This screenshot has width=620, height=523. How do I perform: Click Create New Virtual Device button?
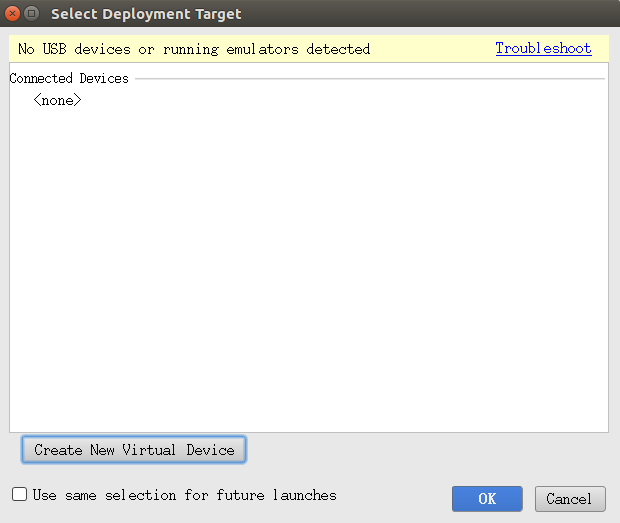pos(134,450)
